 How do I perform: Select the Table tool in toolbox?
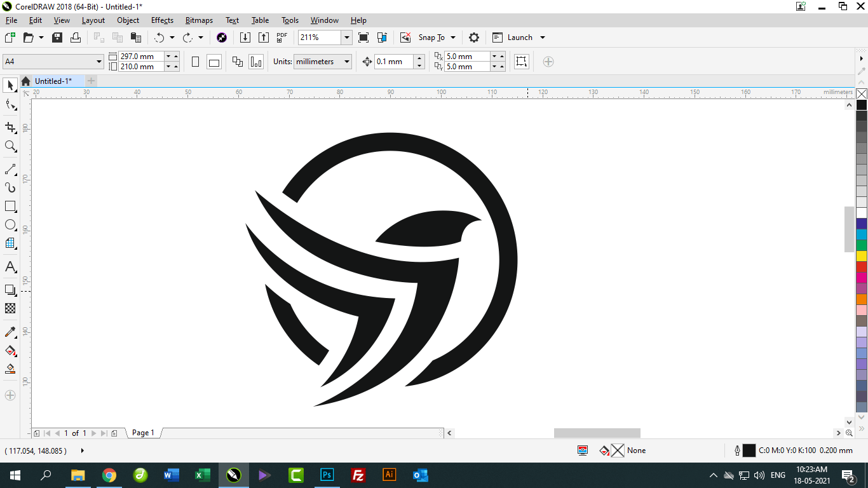pyautogui.click(x=10, y=243)
